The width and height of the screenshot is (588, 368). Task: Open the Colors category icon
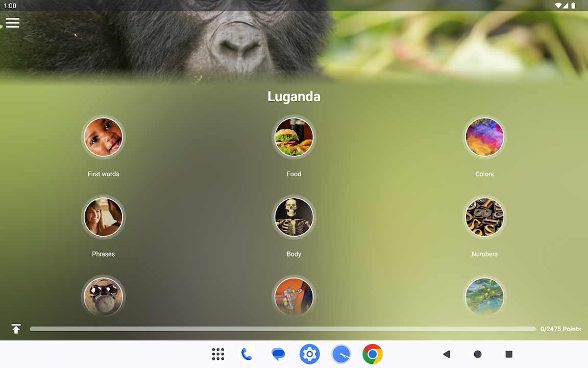click(484, 137)
